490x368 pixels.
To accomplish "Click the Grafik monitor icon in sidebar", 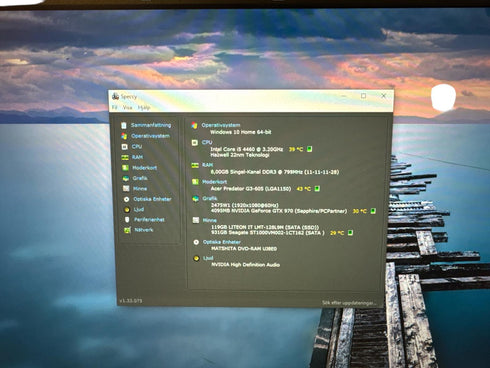I will pyautogui.click(x=126, y=179).
